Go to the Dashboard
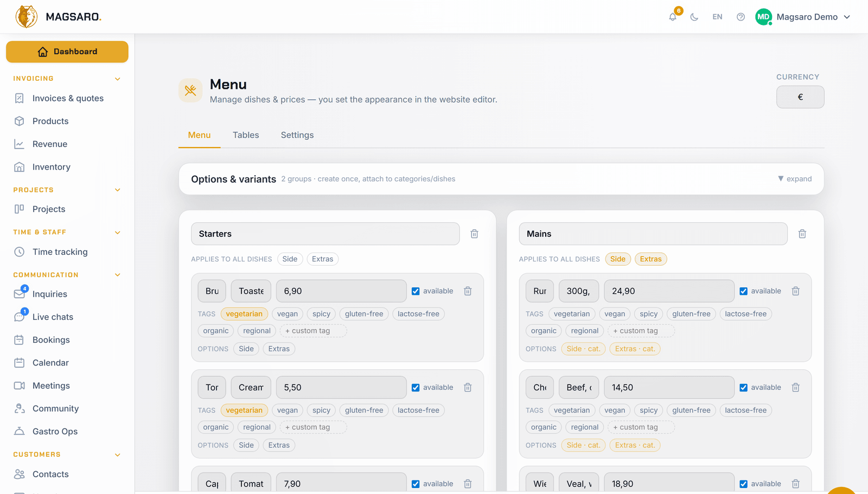The height and width of the screenshot is (494, 868). coord(67,52)
